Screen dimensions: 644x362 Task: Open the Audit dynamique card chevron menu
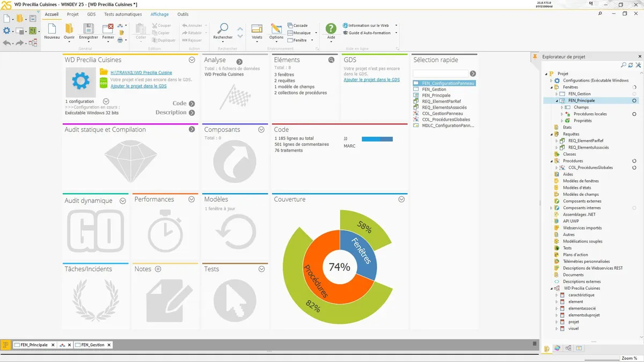(122, 201)
